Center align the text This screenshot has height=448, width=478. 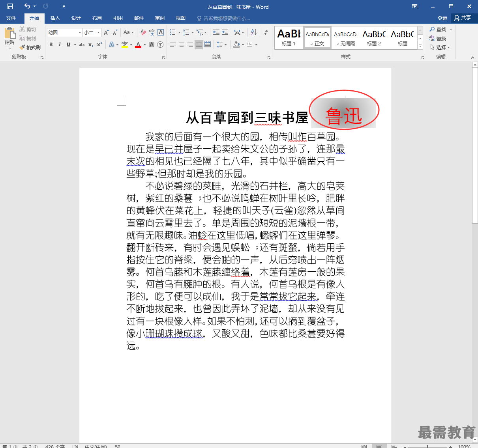click(x=182, y=45)
